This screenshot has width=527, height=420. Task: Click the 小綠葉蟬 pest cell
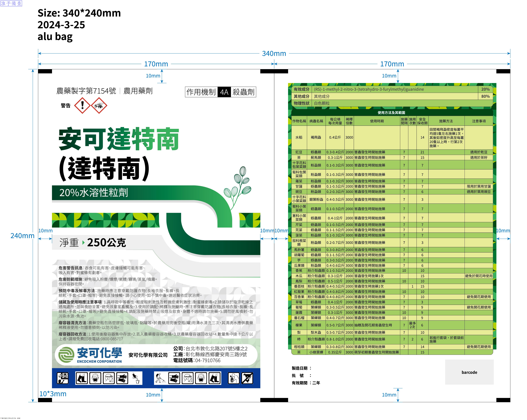(316, 352)
